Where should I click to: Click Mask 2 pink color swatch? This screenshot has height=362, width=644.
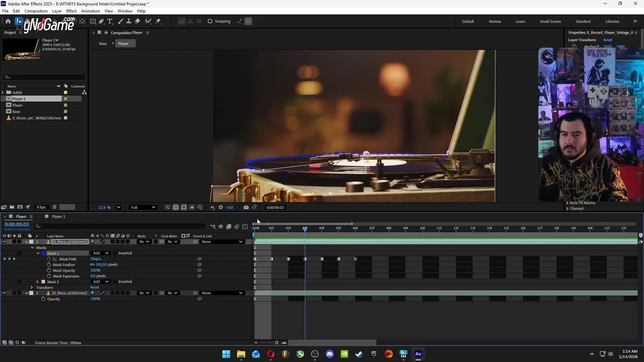coord(43,282)
